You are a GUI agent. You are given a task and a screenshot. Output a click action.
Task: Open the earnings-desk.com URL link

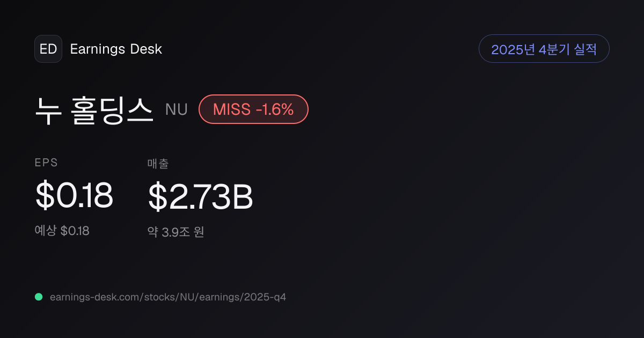(168, 297)
